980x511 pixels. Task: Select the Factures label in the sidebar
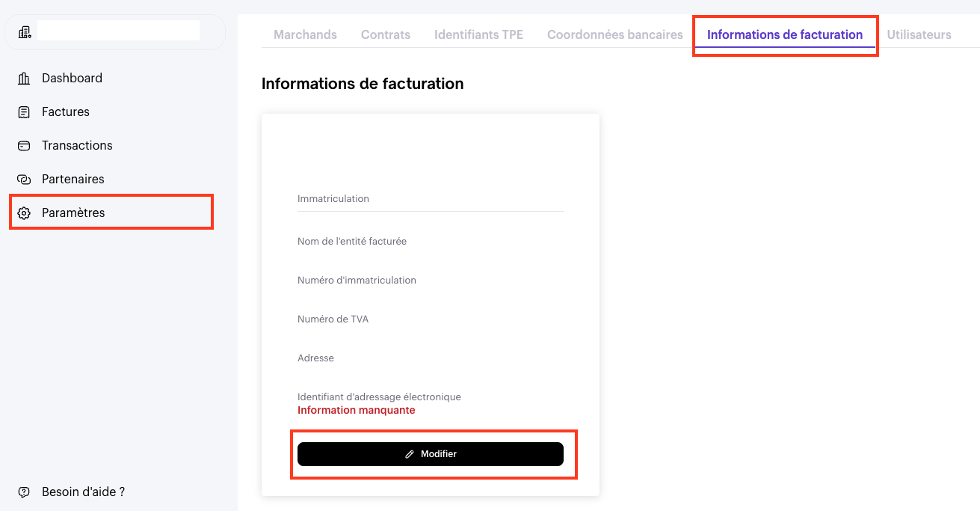66,112
